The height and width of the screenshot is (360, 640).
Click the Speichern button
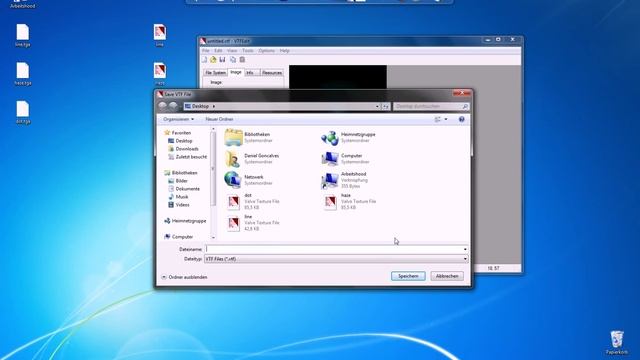coord(408,276)
